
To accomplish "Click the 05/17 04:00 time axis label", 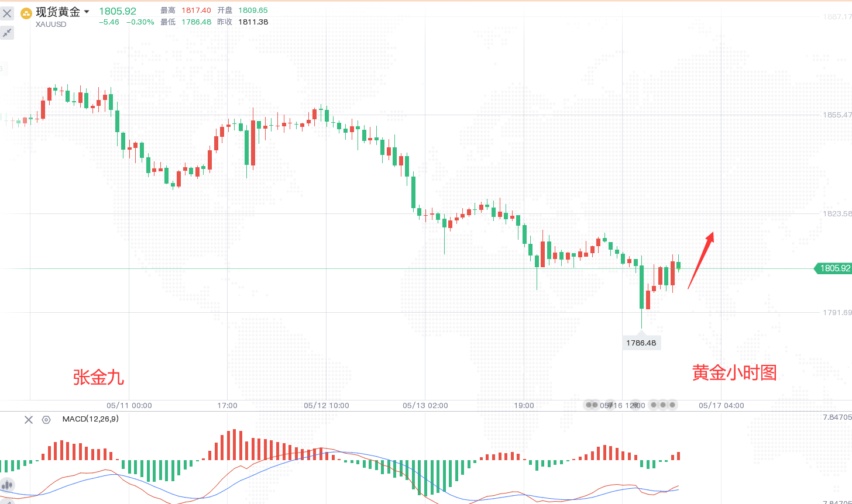I will click(x=722, y=405).
